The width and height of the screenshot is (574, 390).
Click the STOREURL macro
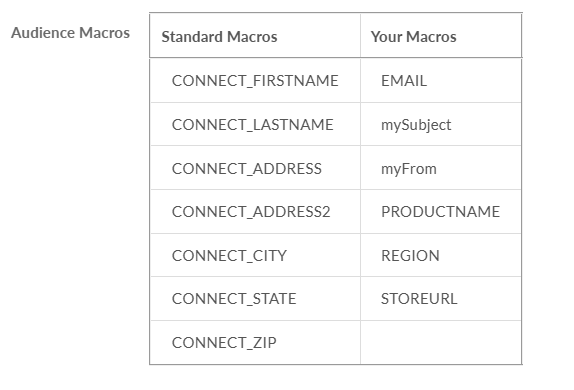click(419, 299)
